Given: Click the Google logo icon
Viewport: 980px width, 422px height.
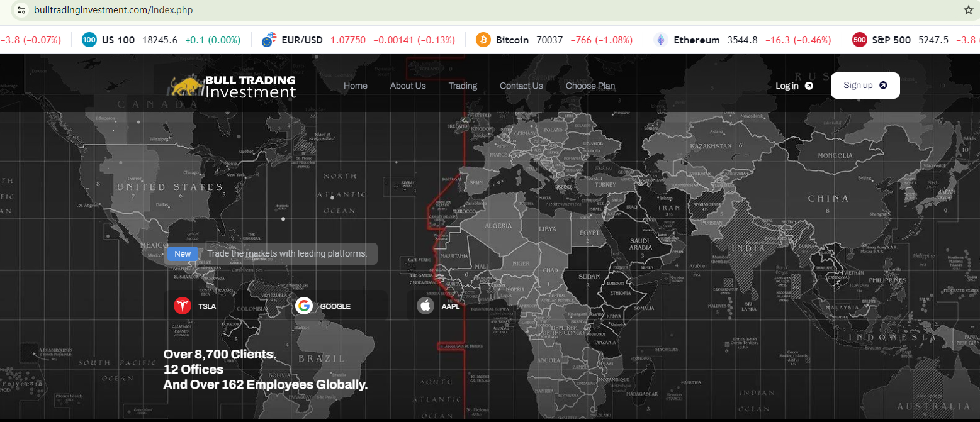Looking at the screenshot, I should (x=304, y=306).
